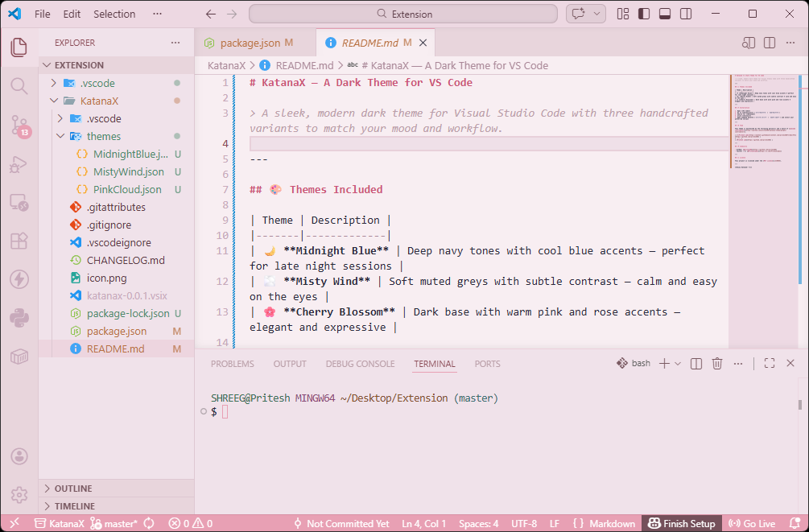Screen dimensions: 809x532
Task: Open Source Control with 13 pending changes
Action: click(x=19, y=126)
